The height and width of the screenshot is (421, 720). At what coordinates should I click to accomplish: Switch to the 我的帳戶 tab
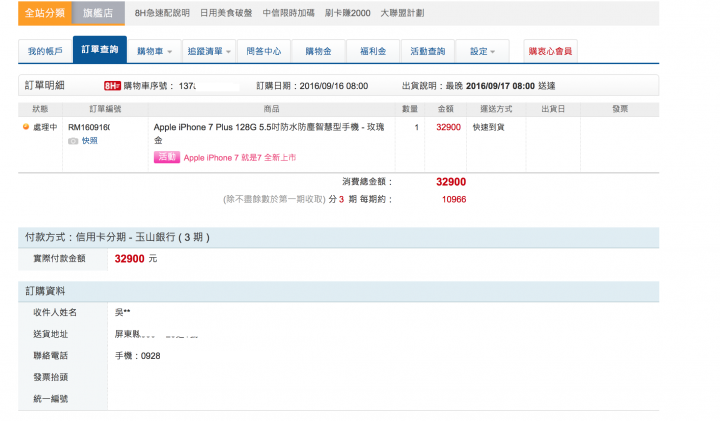tap(45, 51)
